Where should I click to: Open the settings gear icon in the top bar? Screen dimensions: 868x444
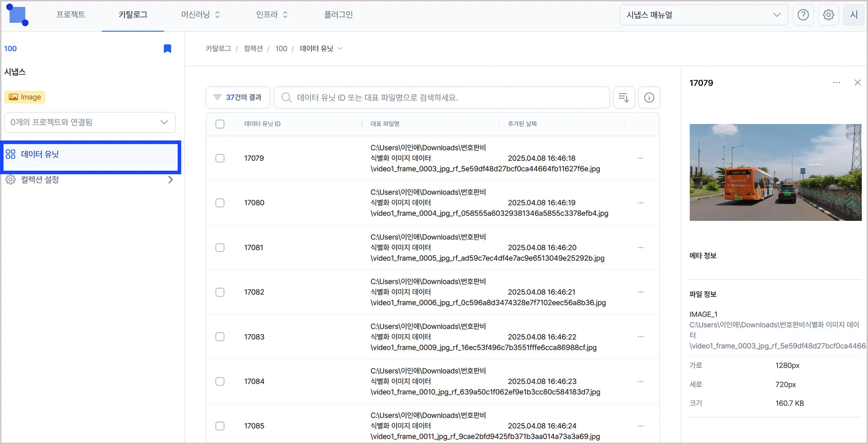click(x=828, y=15)
